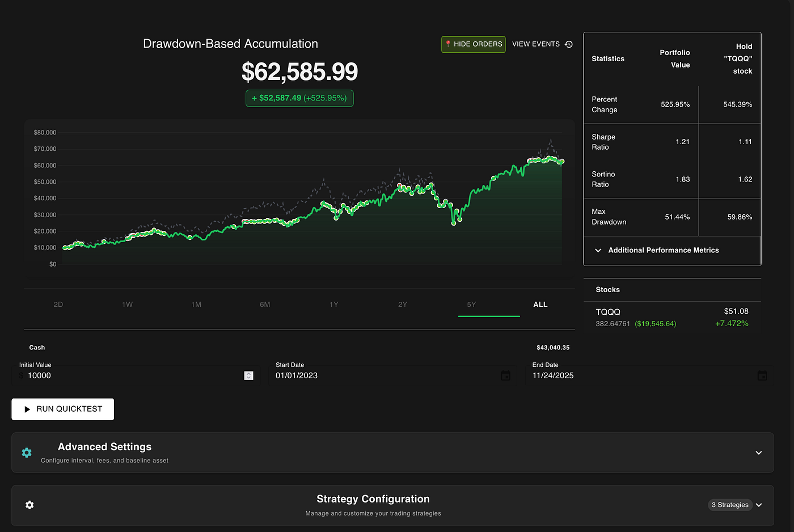This screenshot has width=794, height=532.
Task: Click the play icon on Run Quicktest
Action: 27,409
